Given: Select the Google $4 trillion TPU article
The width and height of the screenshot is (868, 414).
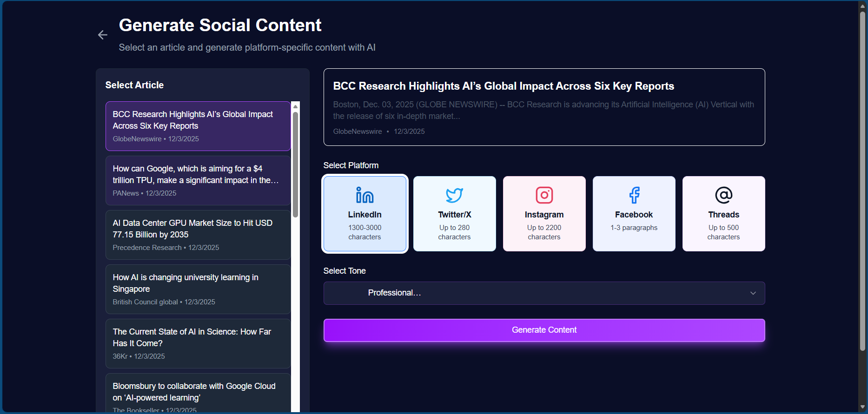Looking at the screenshot, I should click(198, 180).
